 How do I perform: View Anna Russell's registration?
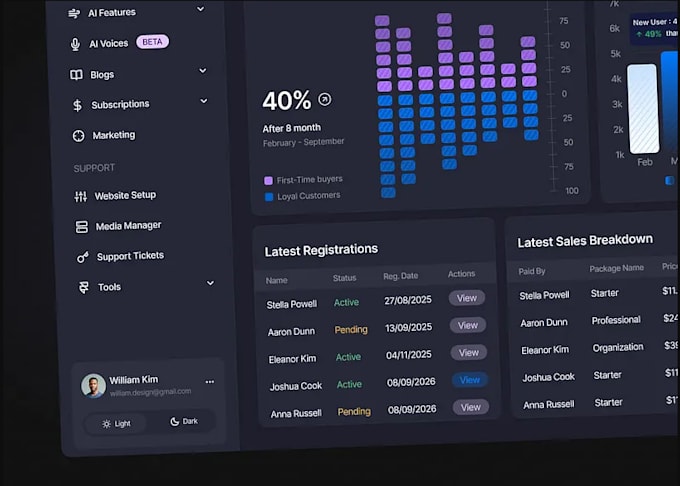(x=471, y=407)
